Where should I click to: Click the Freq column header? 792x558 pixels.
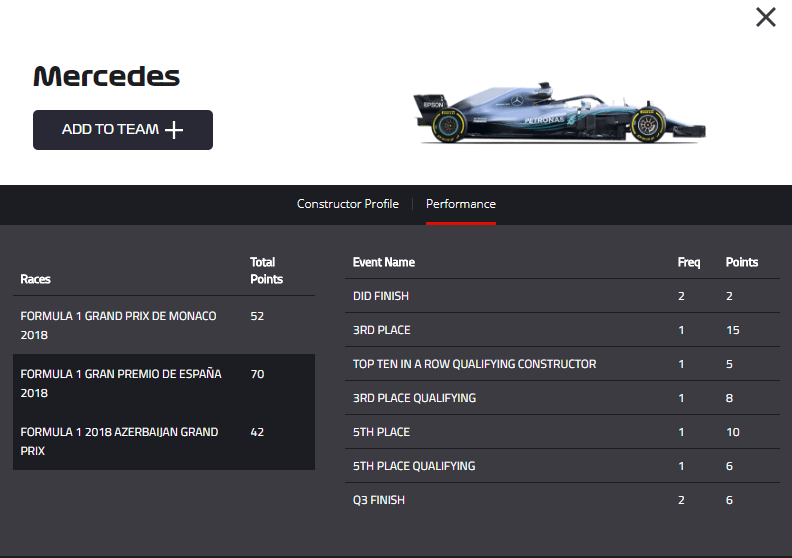click(x=689, y=262)
